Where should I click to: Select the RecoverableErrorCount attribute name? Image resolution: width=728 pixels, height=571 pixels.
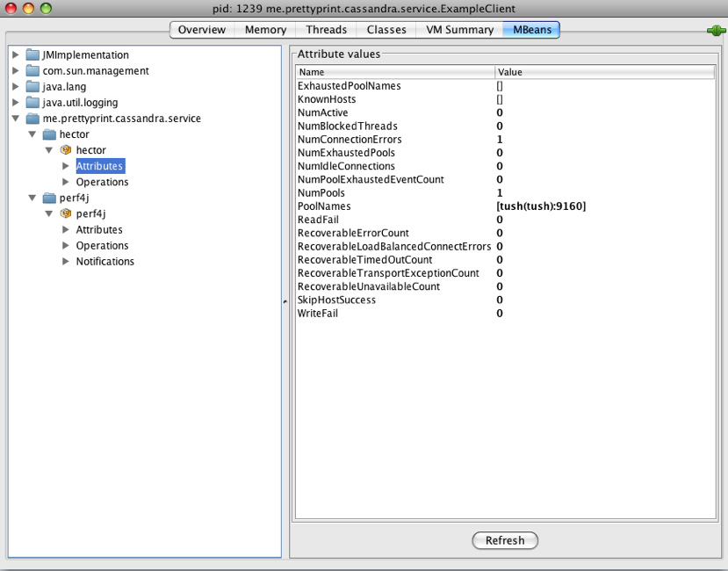(x=353, y=234)
